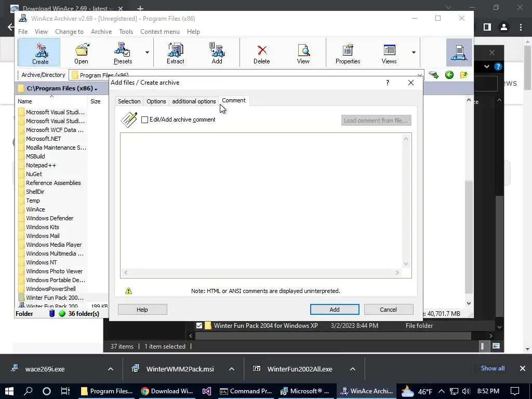This screenshot has width=532, height=399.
Task: Select the Mozilla Maintenance Service folder
Action: pyautogui.click(x=56, y=148)
